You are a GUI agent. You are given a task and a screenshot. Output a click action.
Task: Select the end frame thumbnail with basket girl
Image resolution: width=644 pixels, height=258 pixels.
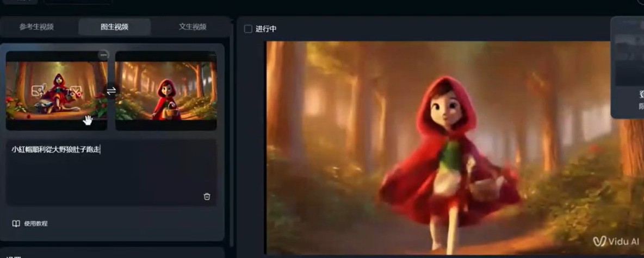point(166,91)
